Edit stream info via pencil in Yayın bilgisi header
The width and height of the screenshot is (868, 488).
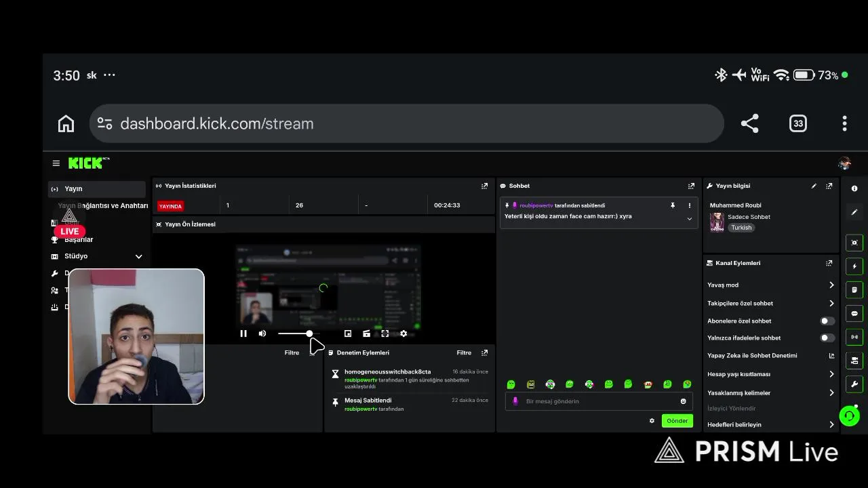coord(814,186)
